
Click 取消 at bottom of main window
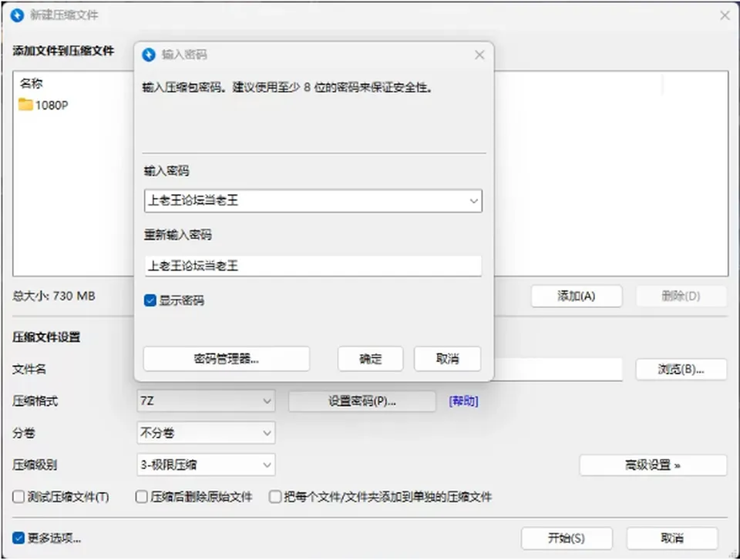point(672,538)
